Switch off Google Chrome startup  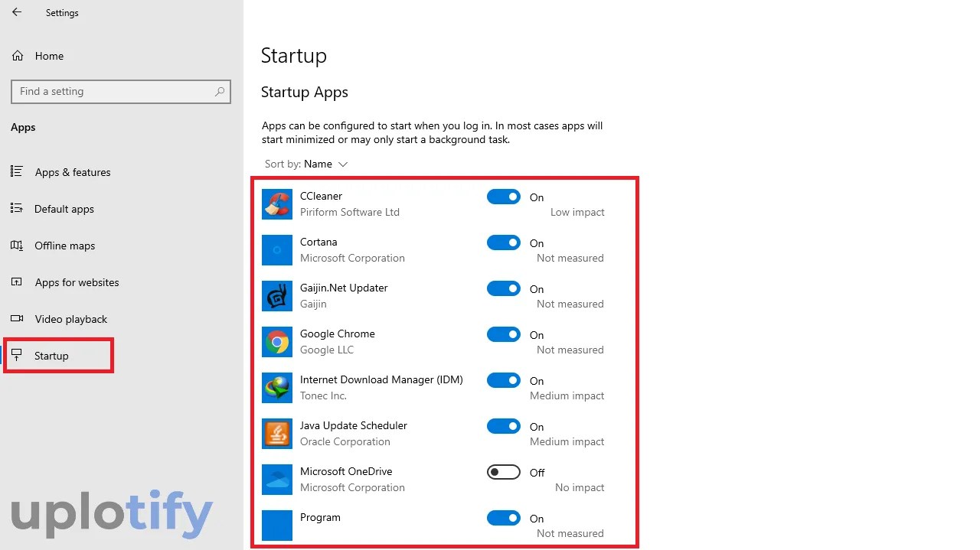click(x=504, y=334)
